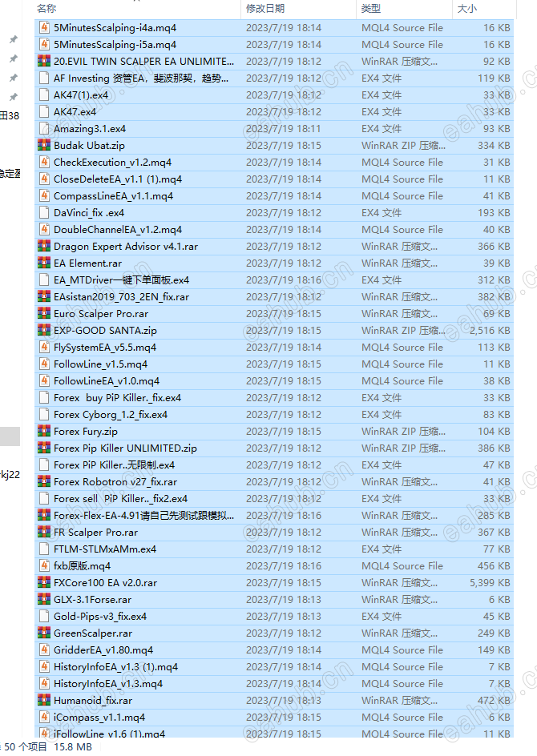Select the file HistoryInfoEA_v1.3.mq4
This screenshot has height=756, width=537.
pos(108,684)
